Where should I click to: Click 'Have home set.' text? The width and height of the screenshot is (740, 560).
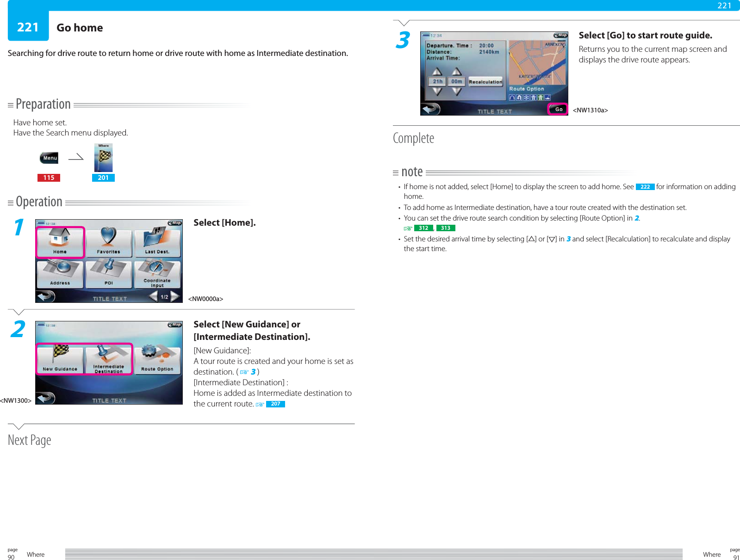[x=40, y=123]
